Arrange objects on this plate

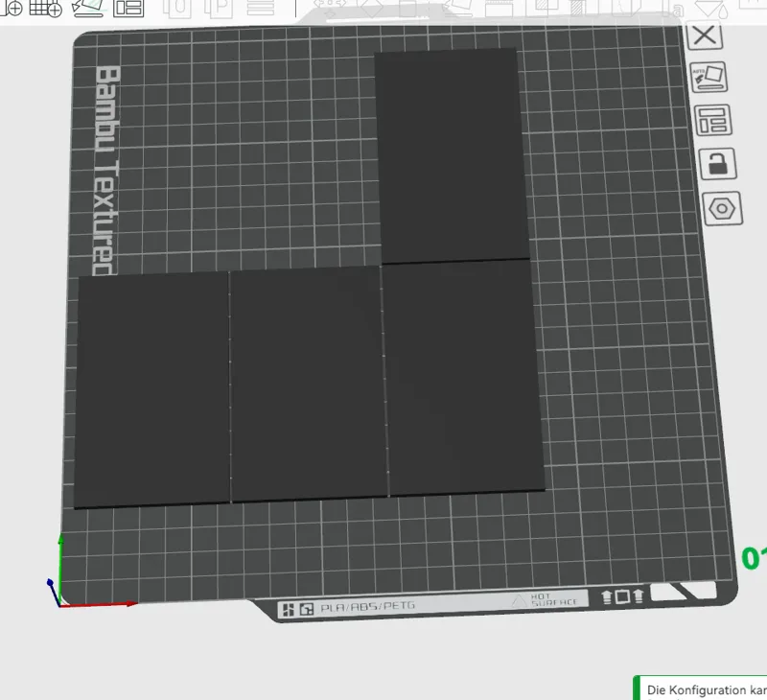click(712, 120)
